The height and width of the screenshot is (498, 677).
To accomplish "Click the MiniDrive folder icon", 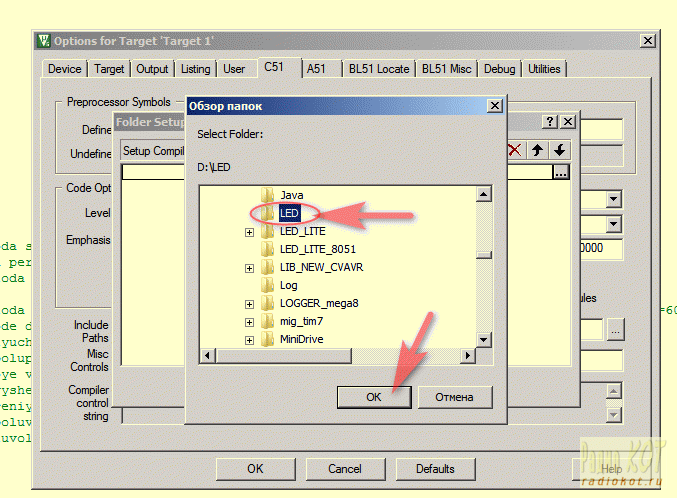I will [x=268, y=339].
